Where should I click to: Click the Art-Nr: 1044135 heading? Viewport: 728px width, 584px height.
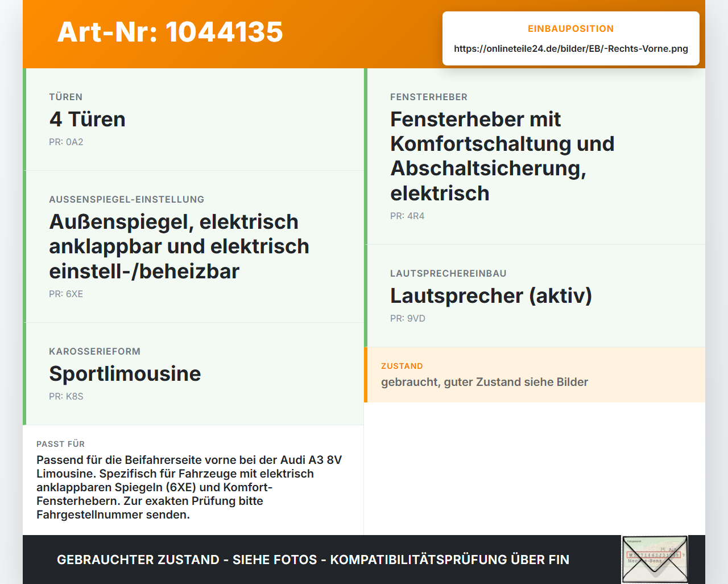pyautogui.click(x=170, y=32)
